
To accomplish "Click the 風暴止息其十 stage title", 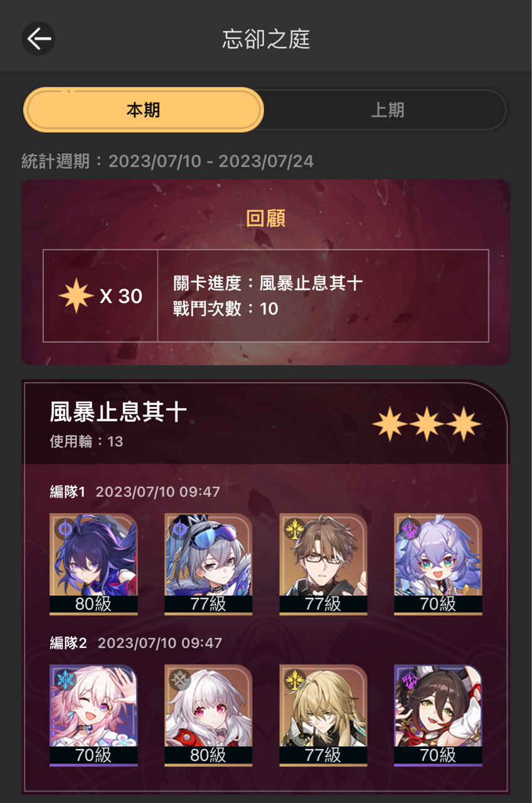I will point(119,412).
